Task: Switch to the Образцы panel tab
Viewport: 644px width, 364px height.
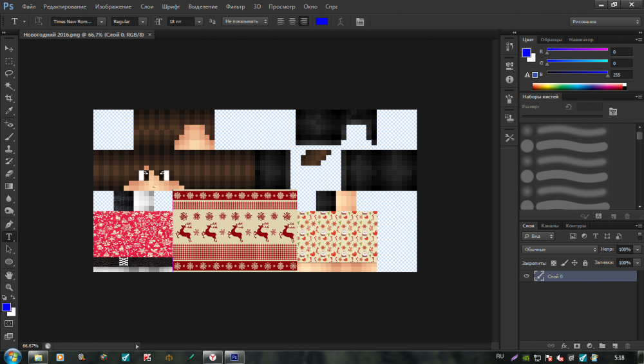Action: pos(551,40)
